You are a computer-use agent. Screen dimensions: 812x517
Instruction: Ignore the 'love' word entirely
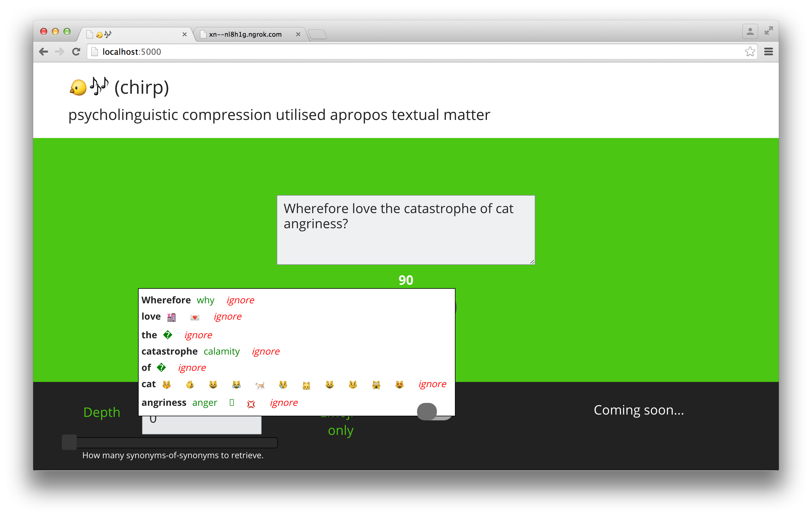228,316
